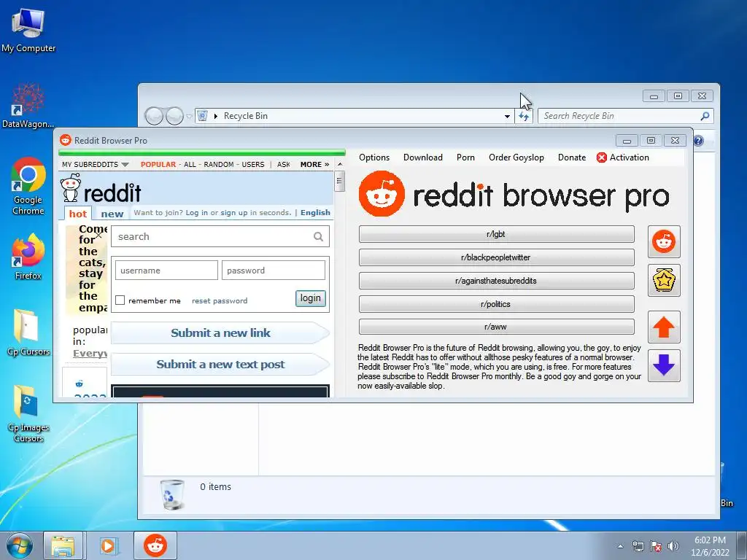Viewport: 747px width, 560px height.
Task: Click the volume speaker tray icon
Action: tap(673, 546)
